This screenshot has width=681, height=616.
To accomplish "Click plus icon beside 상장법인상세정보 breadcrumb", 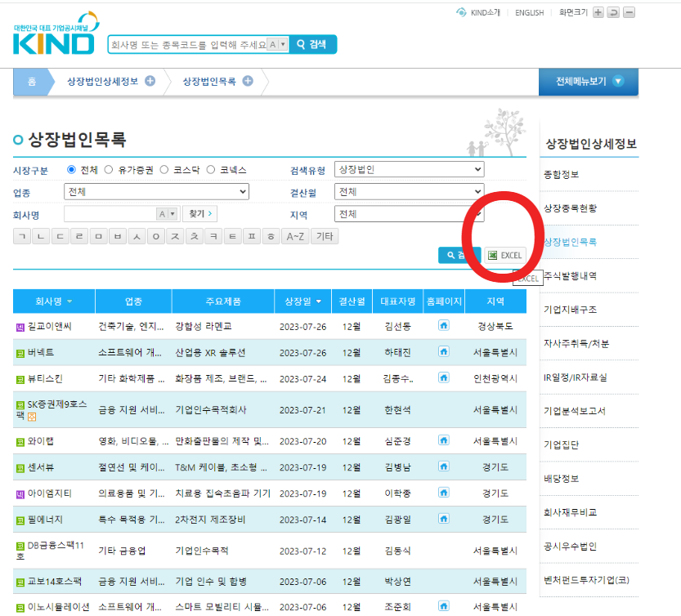I will tap(150, 81).
